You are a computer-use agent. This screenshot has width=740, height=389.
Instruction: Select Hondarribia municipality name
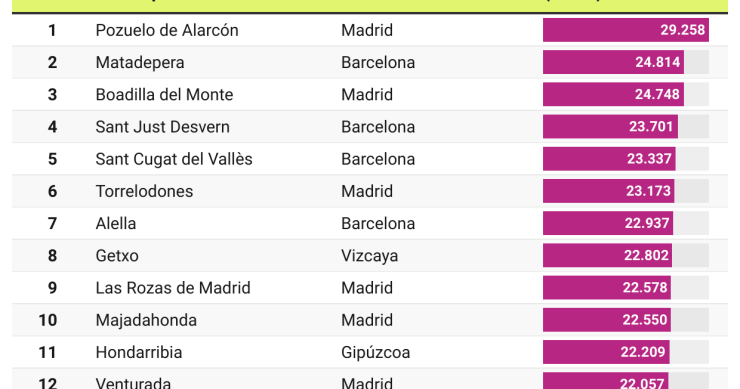139,352
